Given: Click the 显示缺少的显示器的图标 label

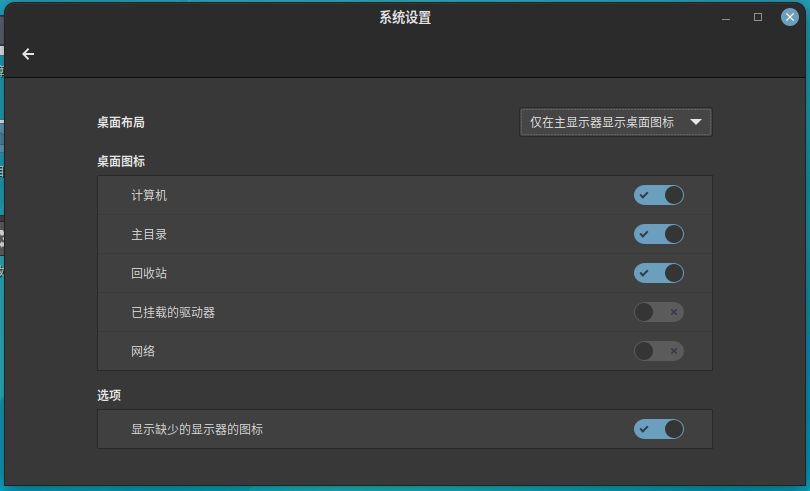Looking at the screenshot, I should tap(197, 429).
